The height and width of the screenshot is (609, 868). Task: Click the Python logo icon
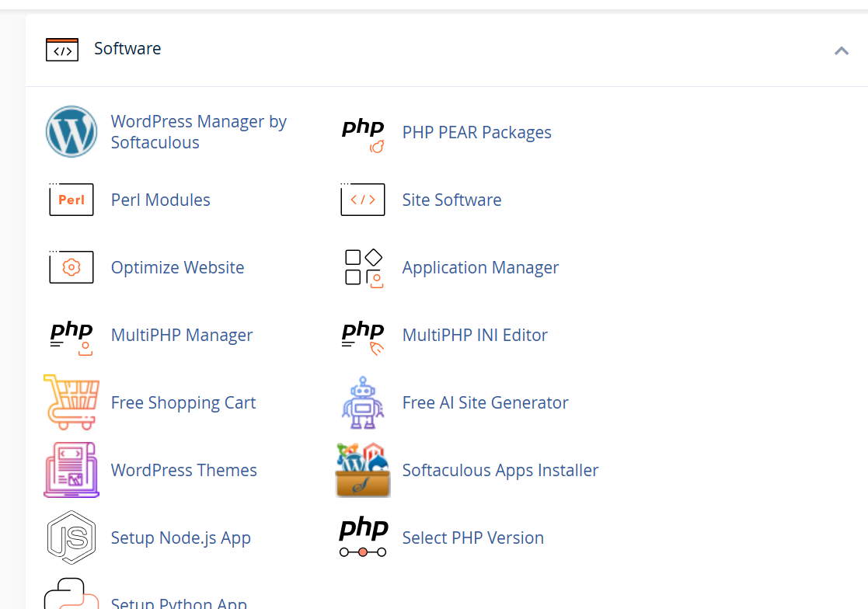point(71,594)
